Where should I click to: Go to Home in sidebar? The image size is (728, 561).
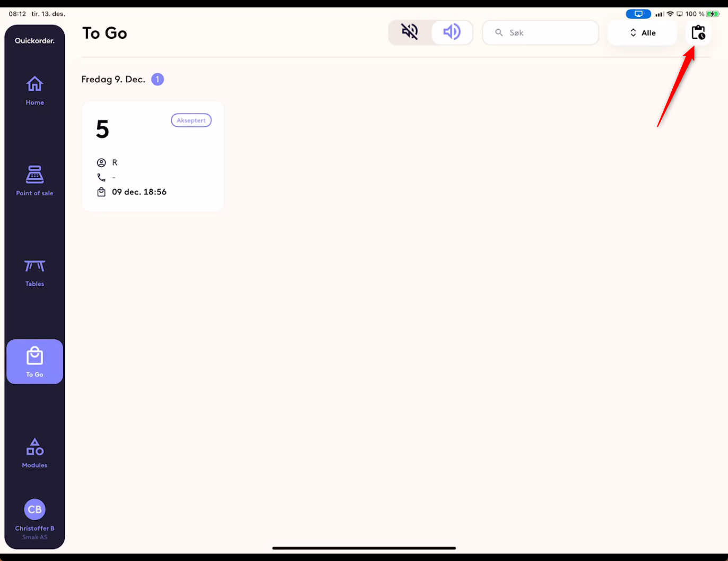34,90
